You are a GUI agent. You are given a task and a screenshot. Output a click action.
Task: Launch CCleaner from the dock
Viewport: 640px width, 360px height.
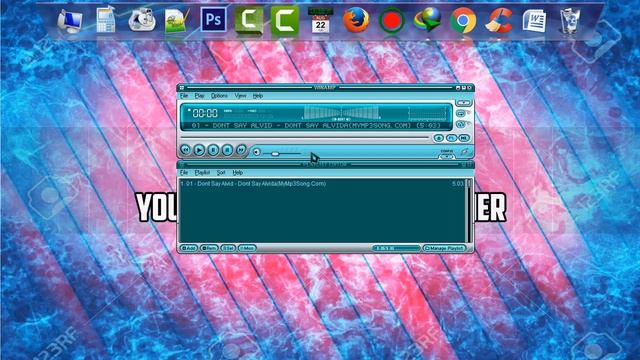[x=499, y=20]
